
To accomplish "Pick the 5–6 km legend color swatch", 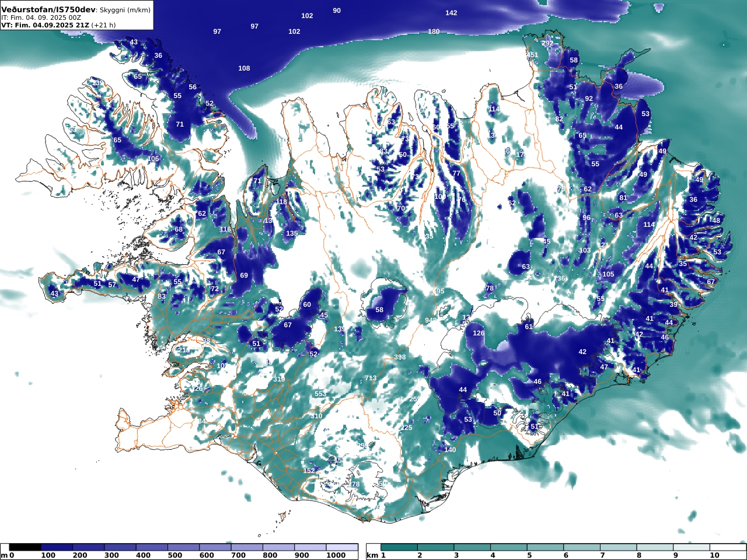I will tap(545, 547).
